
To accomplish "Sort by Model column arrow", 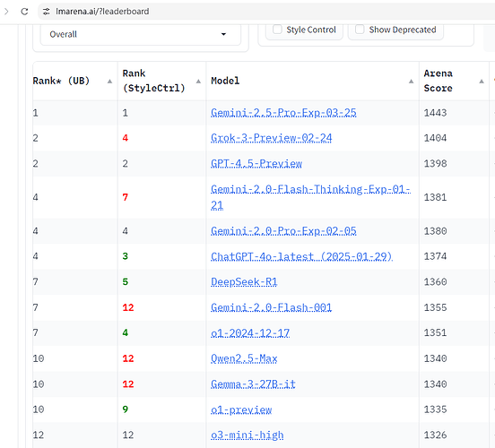I will 411,82.
